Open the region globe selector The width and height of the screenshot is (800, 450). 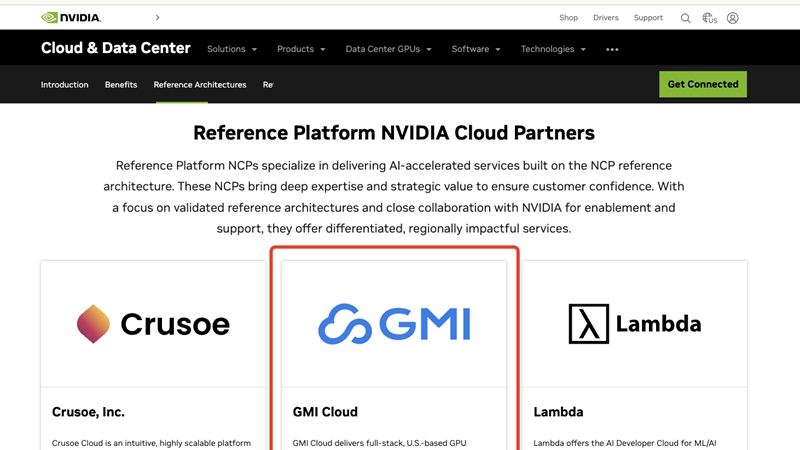click(x=710, y=18)
